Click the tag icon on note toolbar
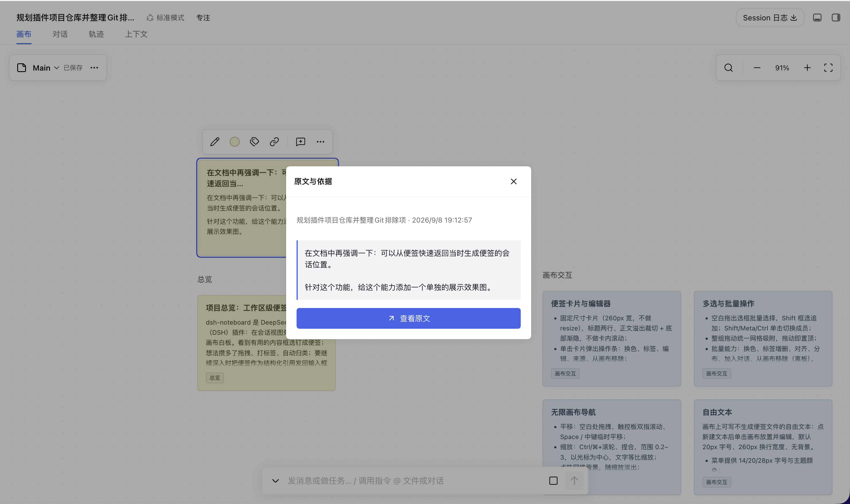Viewport: 850px width, 504px height. [x=254, y=142]
